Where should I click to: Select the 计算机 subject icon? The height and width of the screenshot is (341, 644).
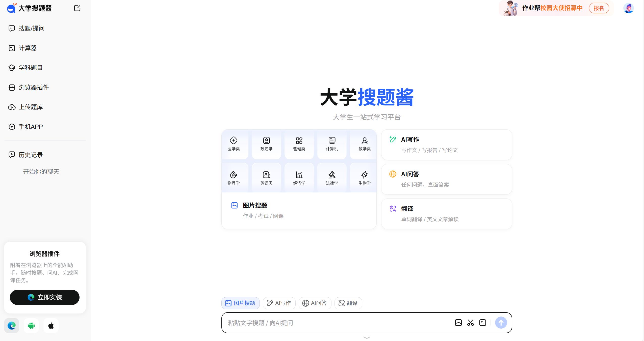pyautogui.click(x=331, y=144)
